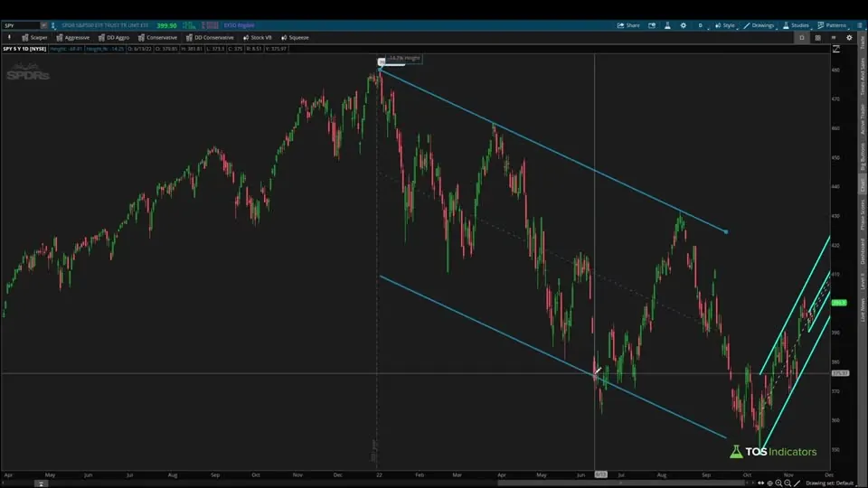Open the Studies menu
This screenshot has height=488, width=868.
[x=796, y=25]
